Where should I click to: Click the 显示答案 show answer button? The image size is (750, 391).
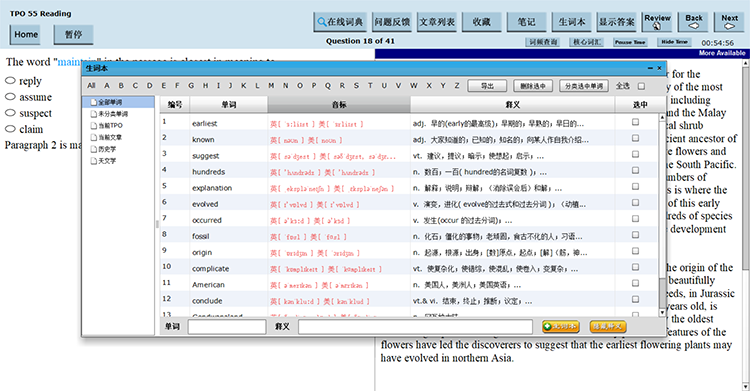(x=617, y=22)
